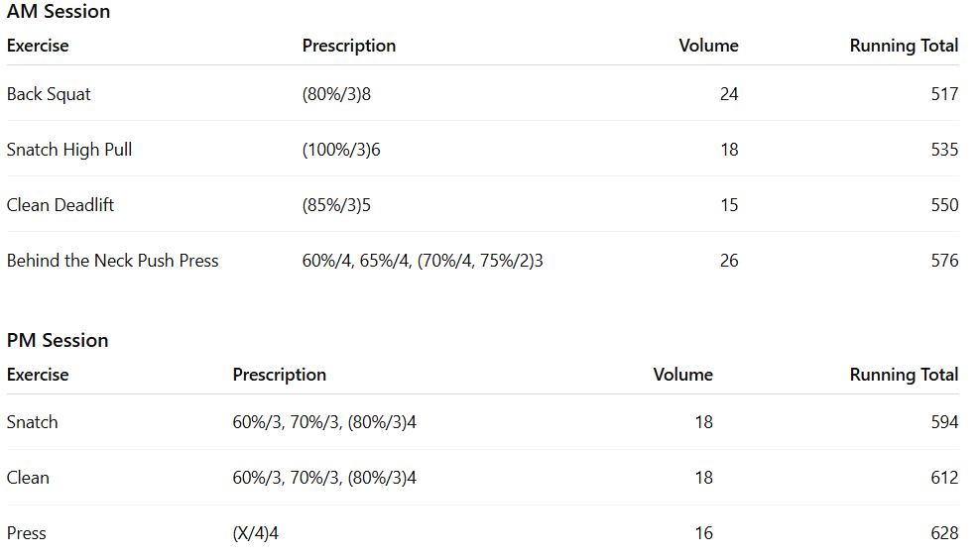Click the volume value 26
Viewport: 980px width, 558px height.
pyautogui.click(x=729, y=261)
